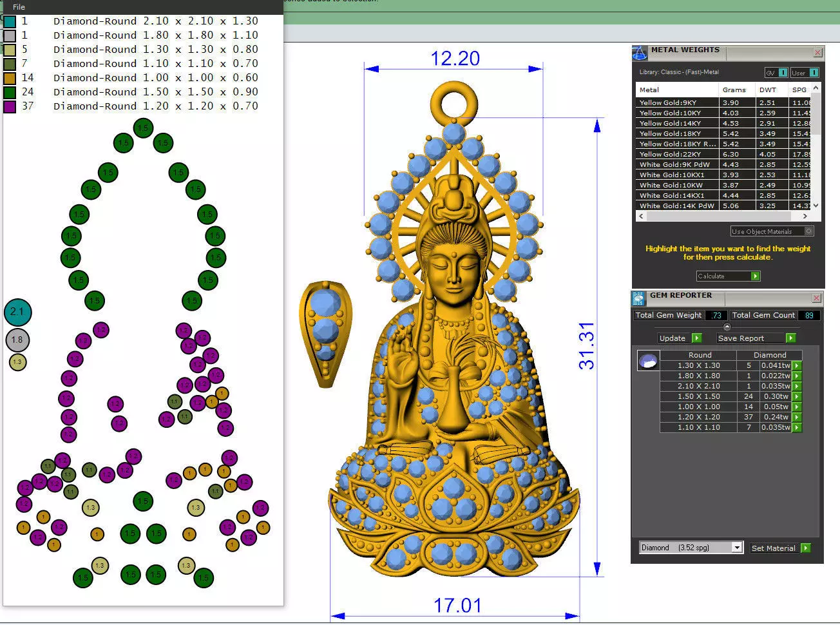840x625 pixels.
Task: Click green arrow beside Save Report
Action: click(x=791, y=338)
